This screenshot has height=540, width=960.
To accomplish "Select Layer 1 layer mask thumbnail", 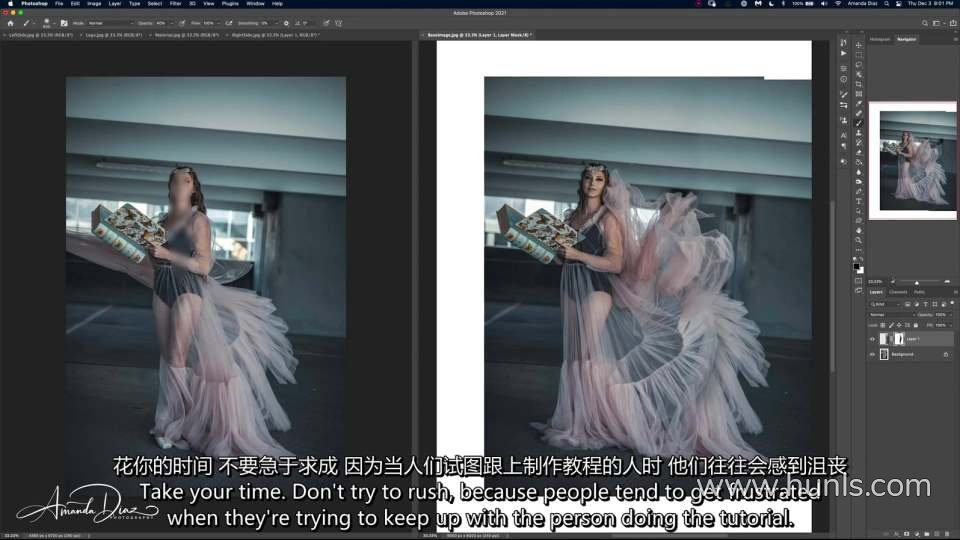I will 899,339.
